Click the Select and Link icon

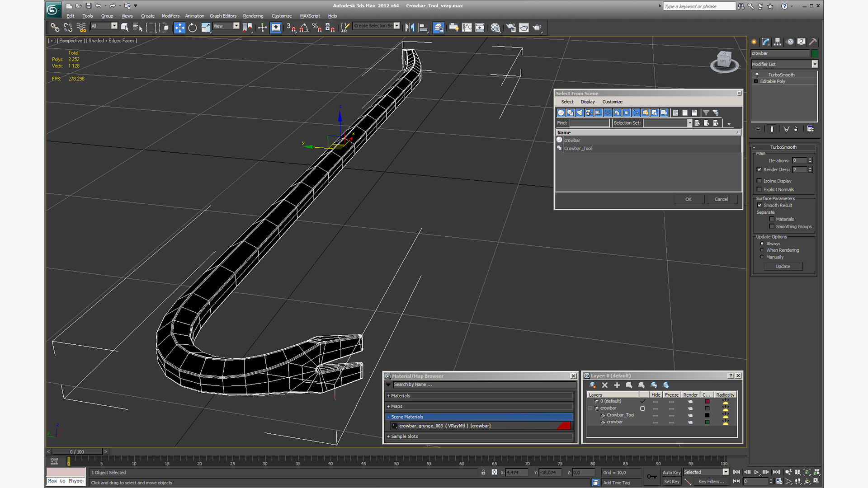pos(55,28)
